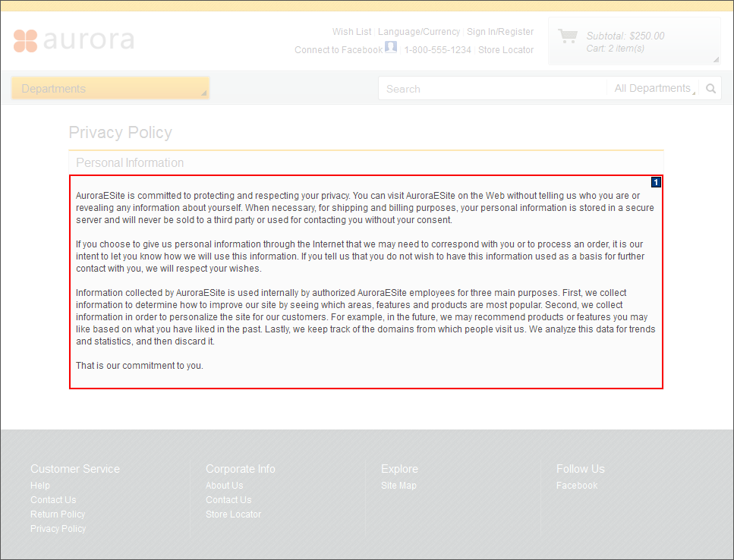Open Contact Us under Corporate Info
The image size is (734, 560).
[228, 500]
